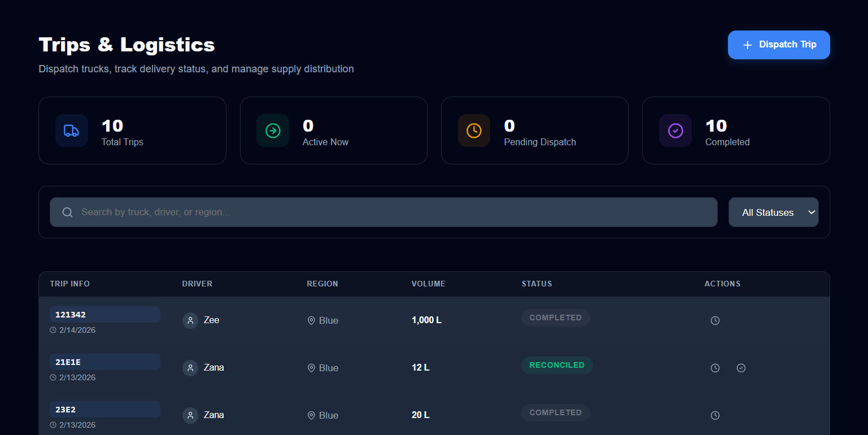This screenshot has height=435, width=868.
Task: Click the COMPLETED badge for trip 121342
Action: click(555, 317)
